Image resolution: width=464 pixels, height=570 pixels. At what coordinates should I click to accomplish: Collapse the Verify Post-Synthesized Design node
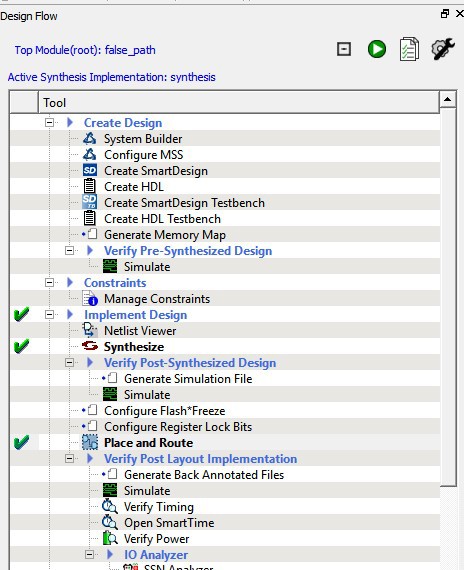click(69, 362)
